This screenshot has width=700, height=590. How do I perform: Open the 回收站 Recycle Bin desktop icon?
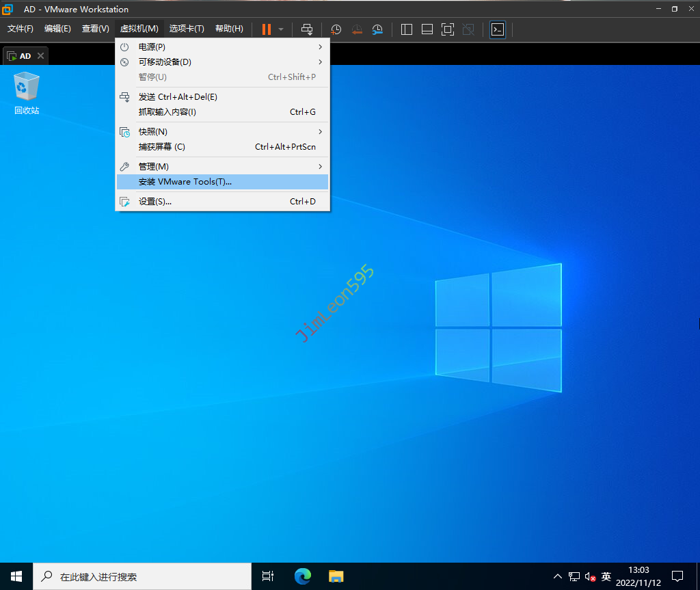(27, 94)
